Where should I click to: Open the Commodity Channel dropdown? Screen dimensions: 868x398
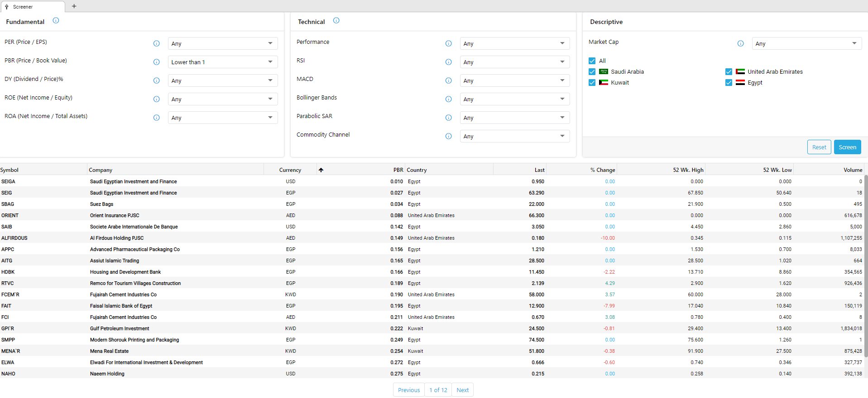(514, 136)
